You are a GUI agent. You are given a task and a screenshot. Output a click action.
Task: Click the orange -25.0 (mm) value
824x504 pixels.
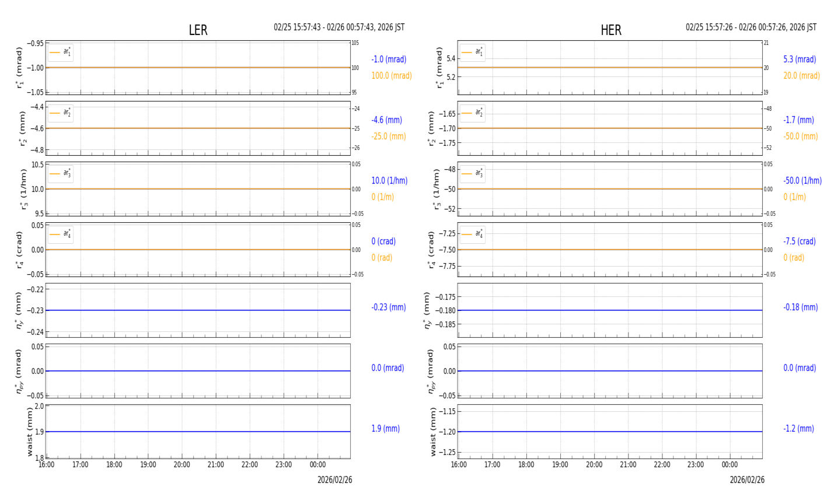pos(389,136)
